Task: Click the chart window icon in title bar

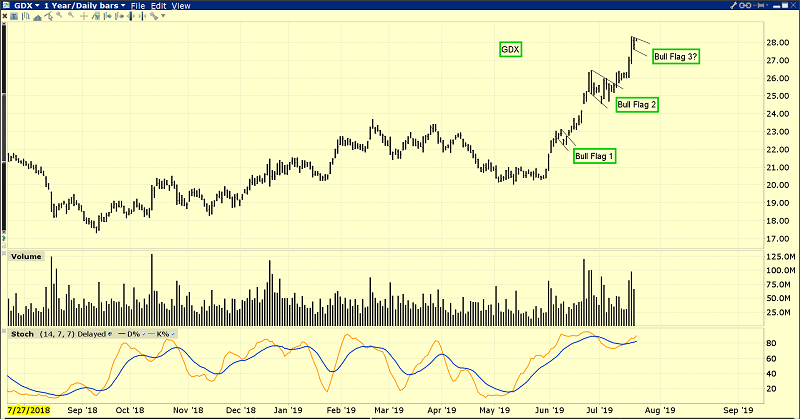Action: click(6, 5)
